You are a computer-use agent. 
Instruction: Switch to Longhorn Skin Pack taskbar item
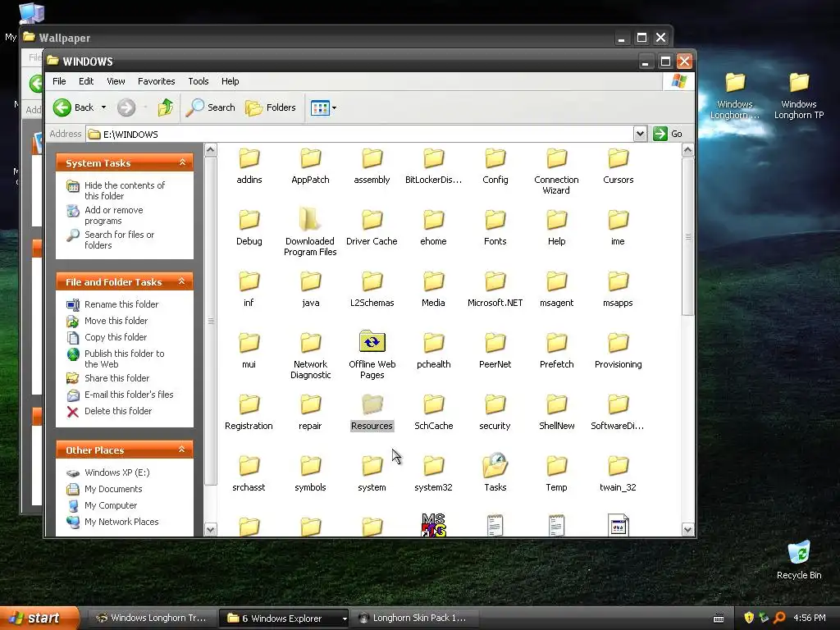pos(414,618)
